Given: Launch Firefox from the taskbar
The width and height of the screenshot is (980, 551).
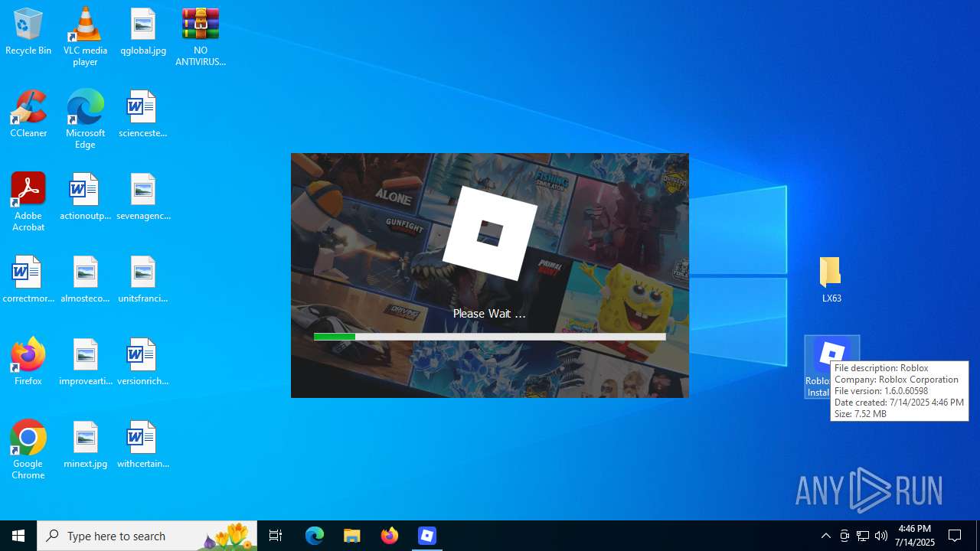Looking at the screenshot, I should point(390,536).
